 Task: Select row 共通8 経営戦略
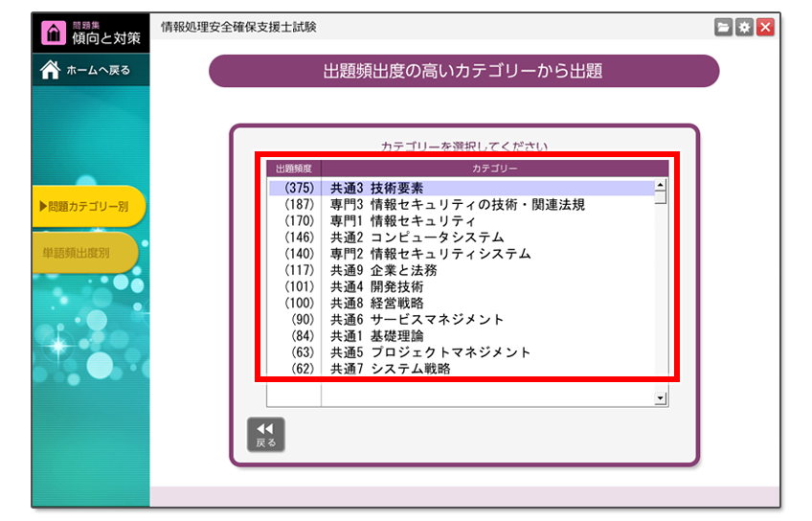[462, 303]
